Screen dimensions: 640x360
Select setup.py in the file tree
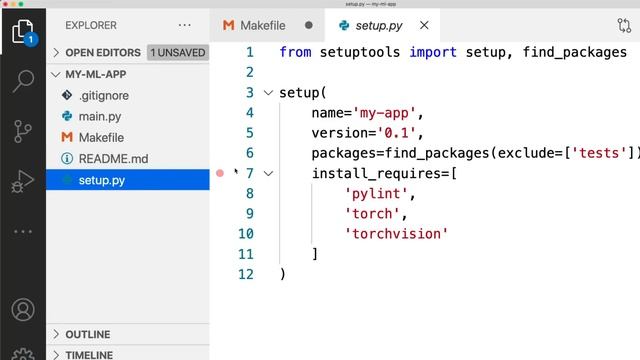point(128,180)
